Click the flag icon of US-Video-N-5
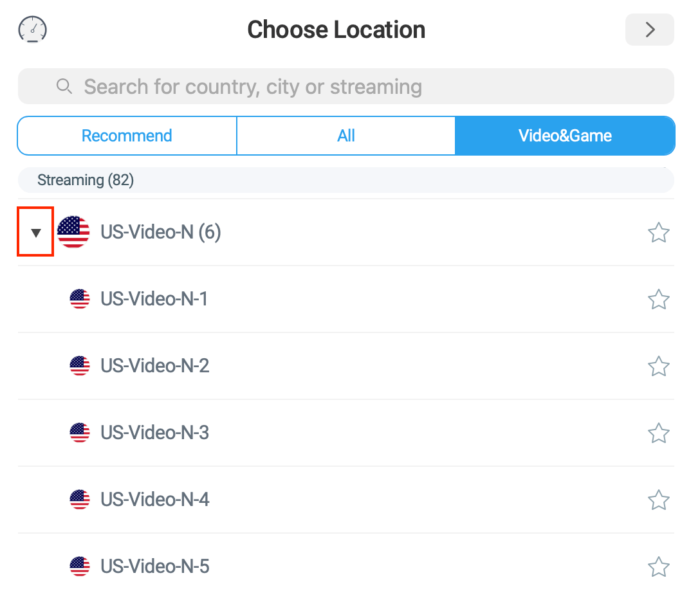This screenshot has width=700, height=598. [x=80, y=566]
